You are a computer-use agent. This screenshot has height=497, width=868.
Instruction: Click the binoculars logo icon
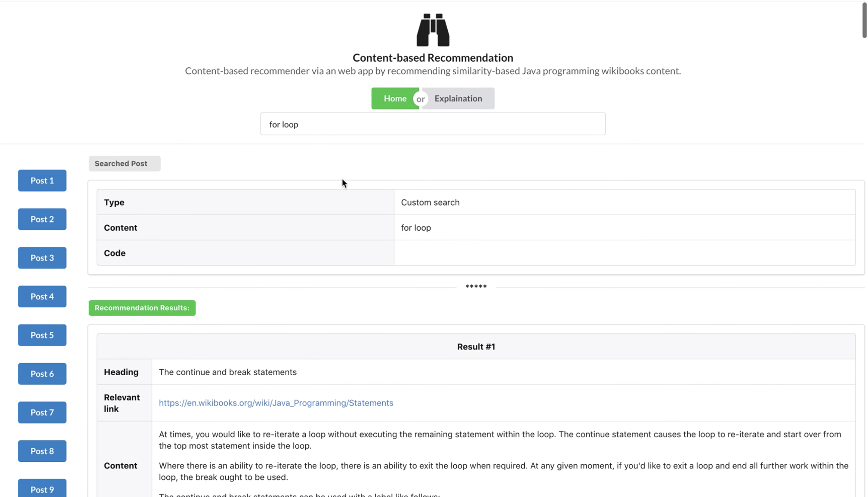tap(433, 30)
